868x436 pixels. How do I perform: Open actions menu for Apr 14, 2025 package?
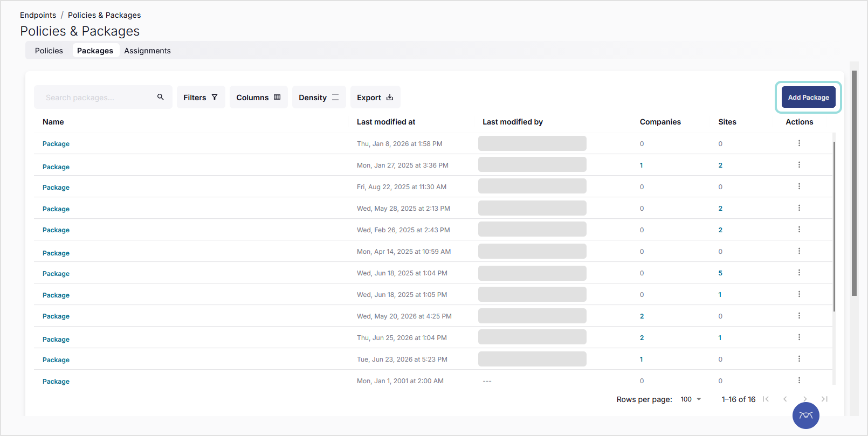[799, 251]
